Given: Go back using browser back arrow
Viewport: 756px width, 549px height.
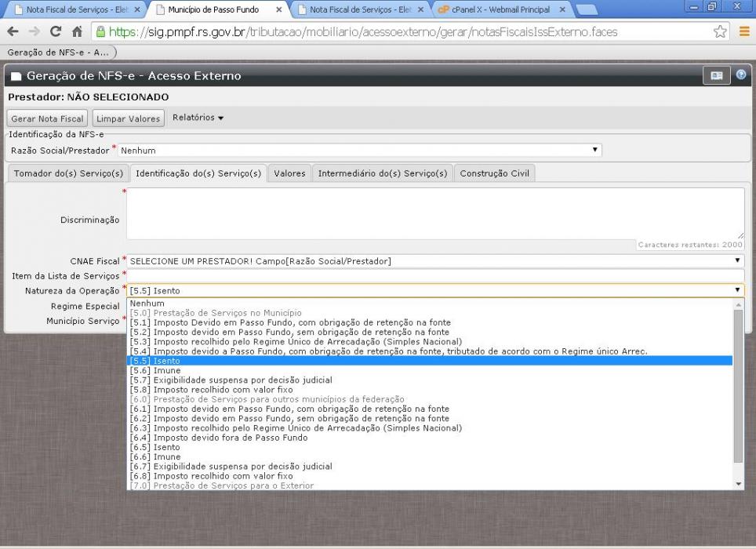Looking at the screenshot, I should tap(13, 32).
